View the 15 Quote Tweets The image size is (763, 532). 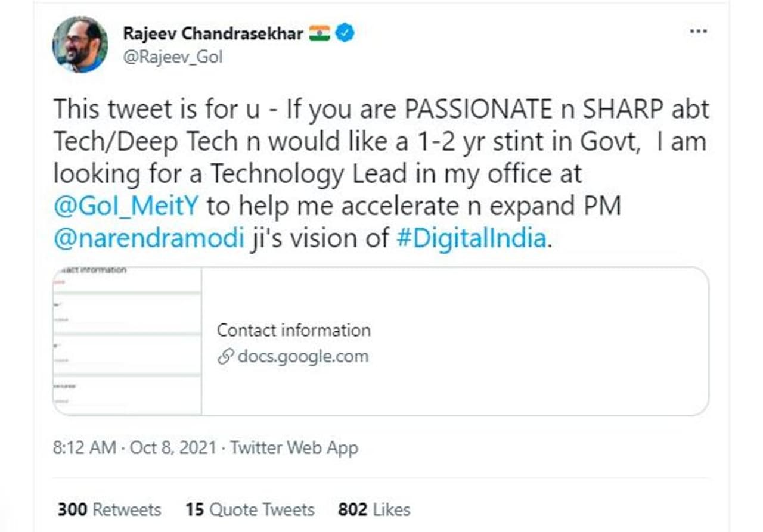250,510
